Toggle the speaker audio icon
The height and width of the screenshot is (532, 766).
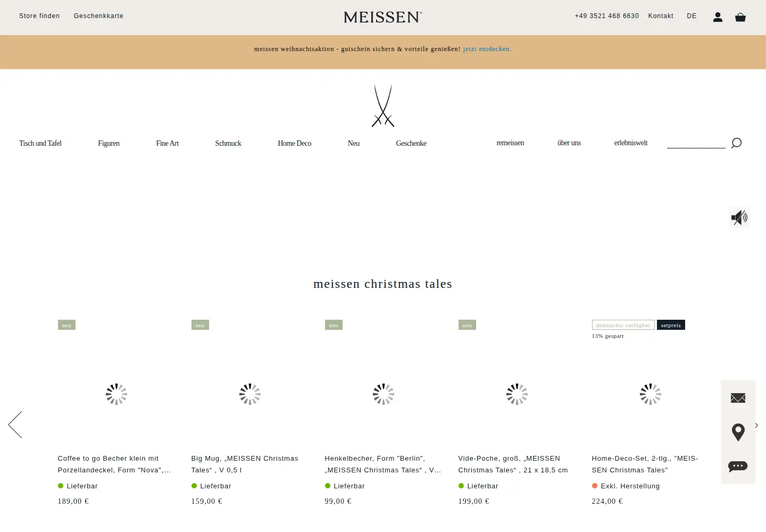(739, 218)
